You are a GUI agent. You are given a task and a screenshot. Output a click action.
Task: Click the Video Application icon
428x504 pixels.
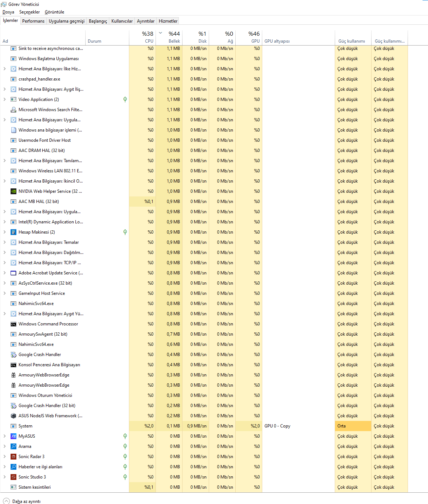[x=13, y=99]
